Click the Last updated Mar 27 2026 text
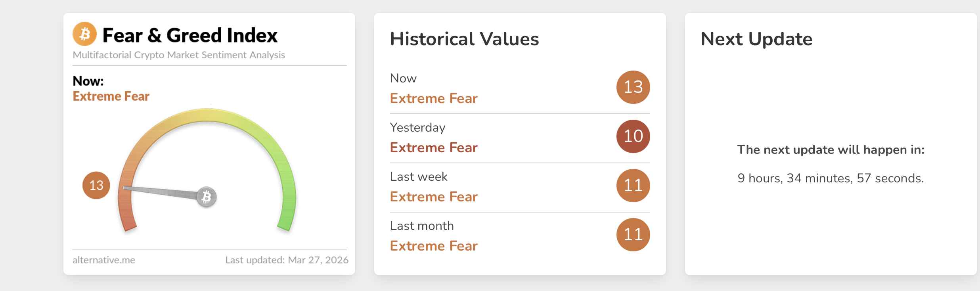Viewport: 980px width, 291px height. [287, 260]
